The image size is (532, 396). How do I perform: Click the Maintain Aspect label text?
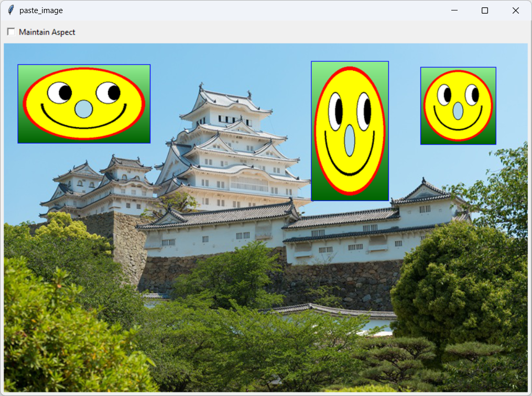(x=46, y=32)
